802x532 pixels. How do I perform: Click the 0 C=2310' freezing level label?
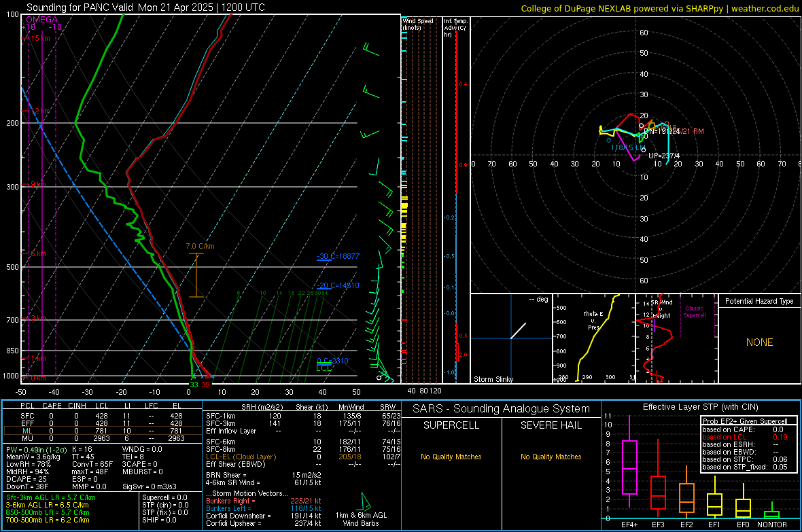(x=333, y=361)
